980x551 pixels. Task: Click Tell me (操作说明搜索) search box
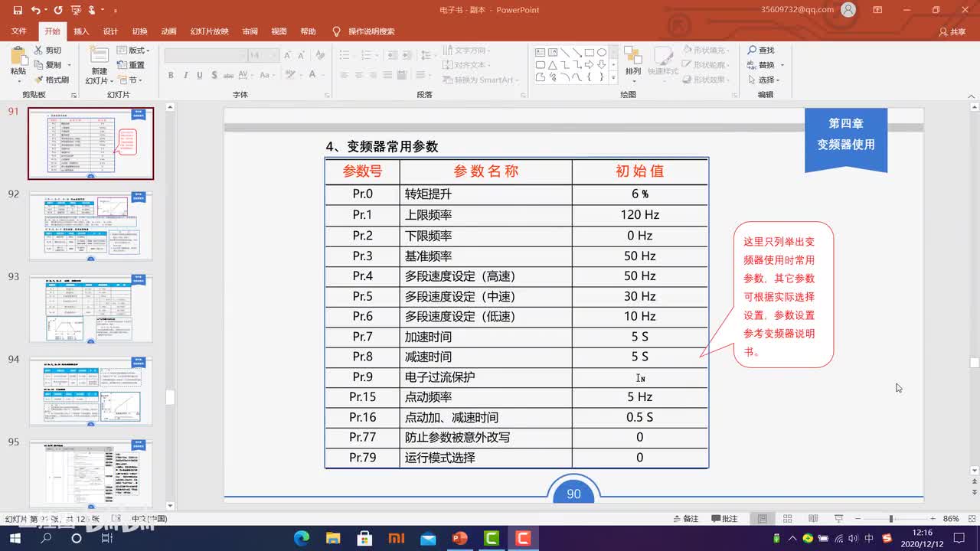[x=364, y=31]
